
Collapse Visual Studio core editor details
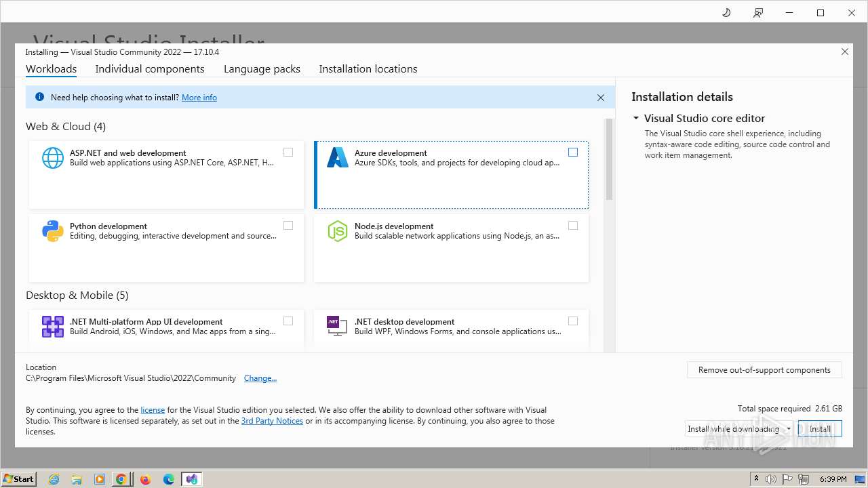click(x=636, y=118)
